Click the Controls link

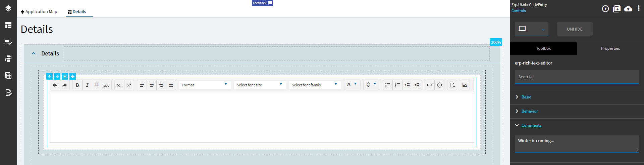(519, 11)
